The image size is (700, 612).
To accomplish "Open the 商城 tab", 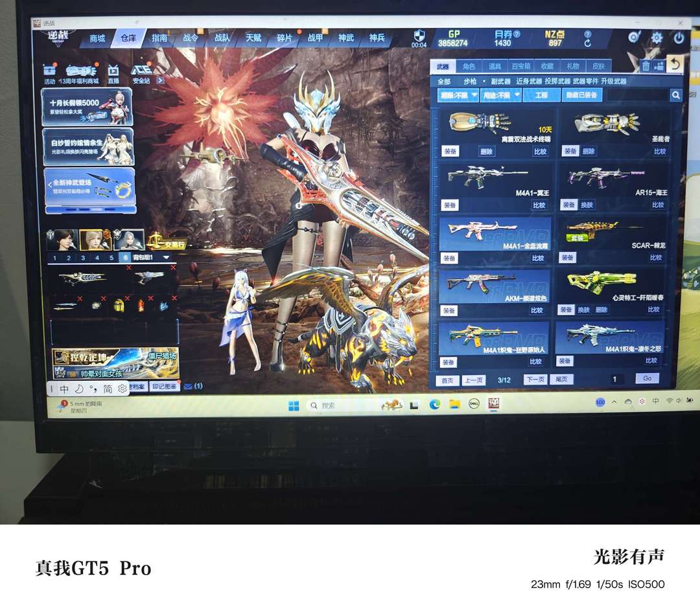I will [97, 38].
